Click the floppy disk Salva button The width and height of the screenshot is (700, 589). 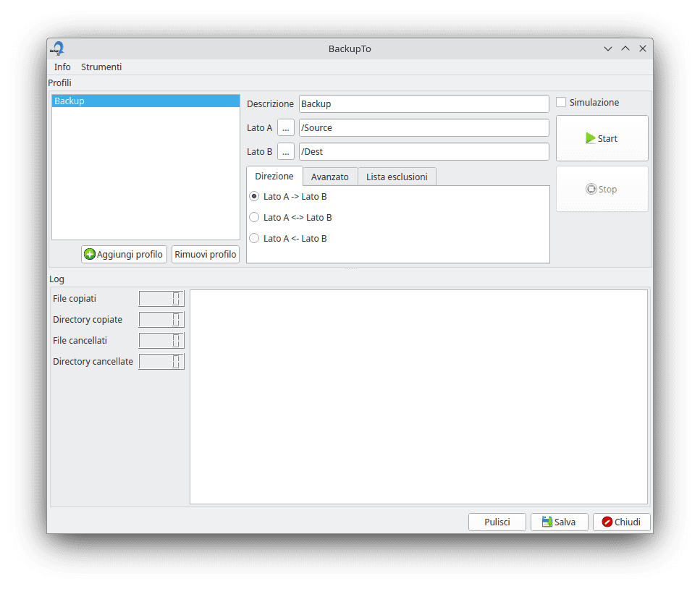[559, 522]
